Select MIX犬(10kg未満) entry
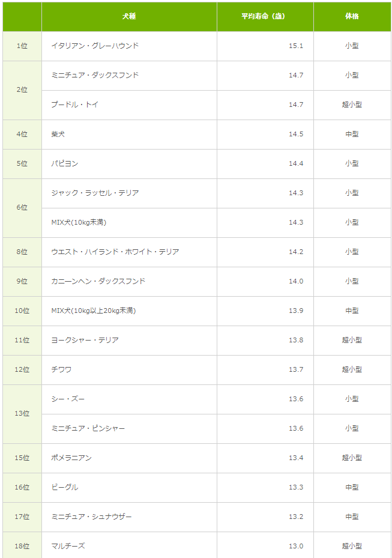The width and height of the screenshot is (392, 558). pos(79,222)
